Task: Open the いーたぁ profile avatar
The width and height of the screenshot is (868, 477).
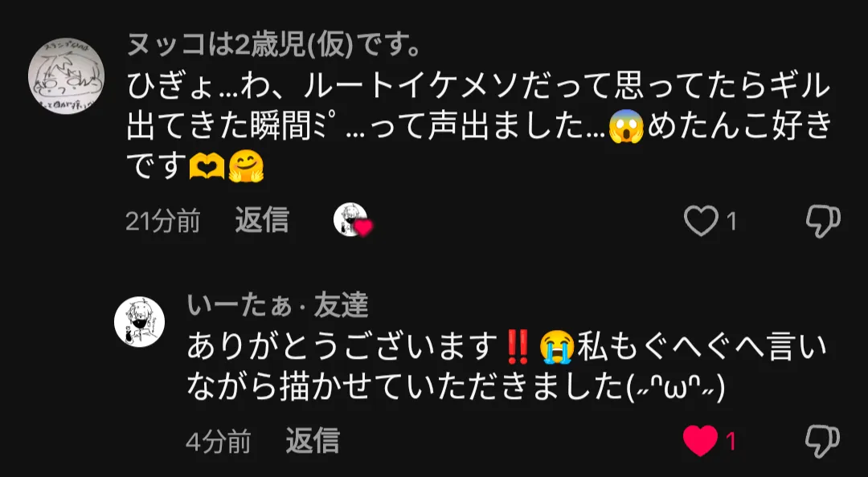Action: coord(140,321)
